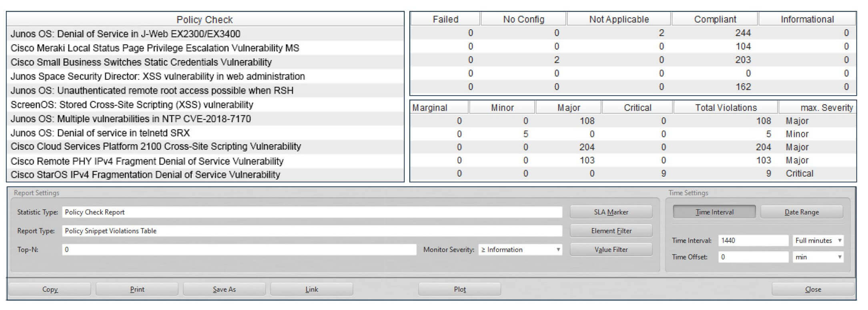The image size is (868, 310).
Task: Click the Print button
Action: (137, 289)
